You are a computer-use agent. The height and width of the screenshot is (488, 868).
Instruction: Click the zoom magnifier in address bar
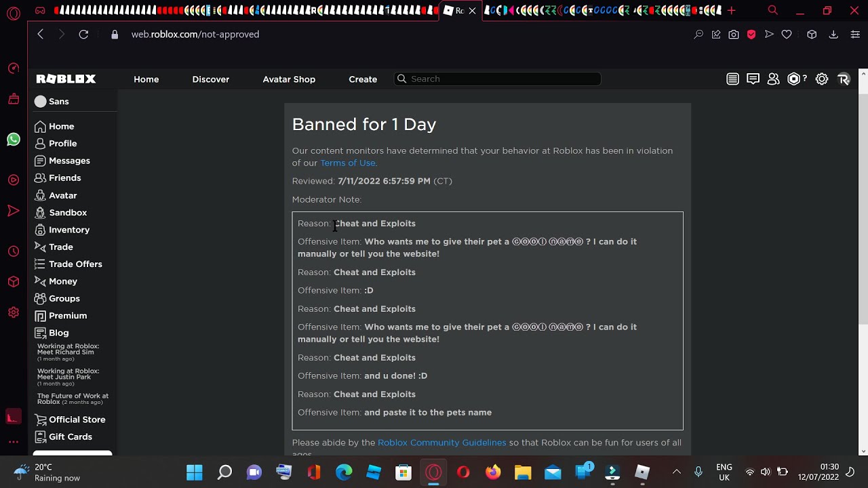698,34
